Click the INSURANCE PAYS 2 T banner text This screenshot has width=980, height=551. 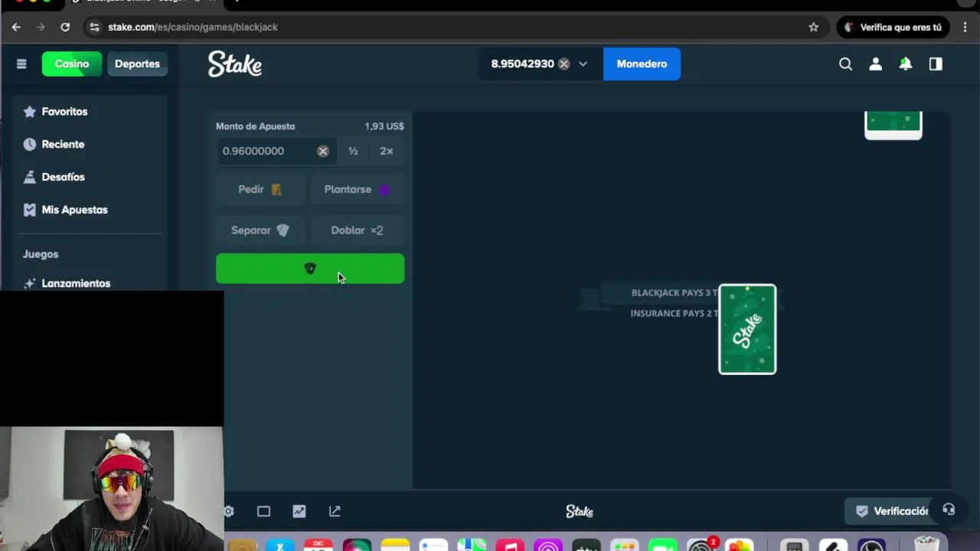[675, 313]
